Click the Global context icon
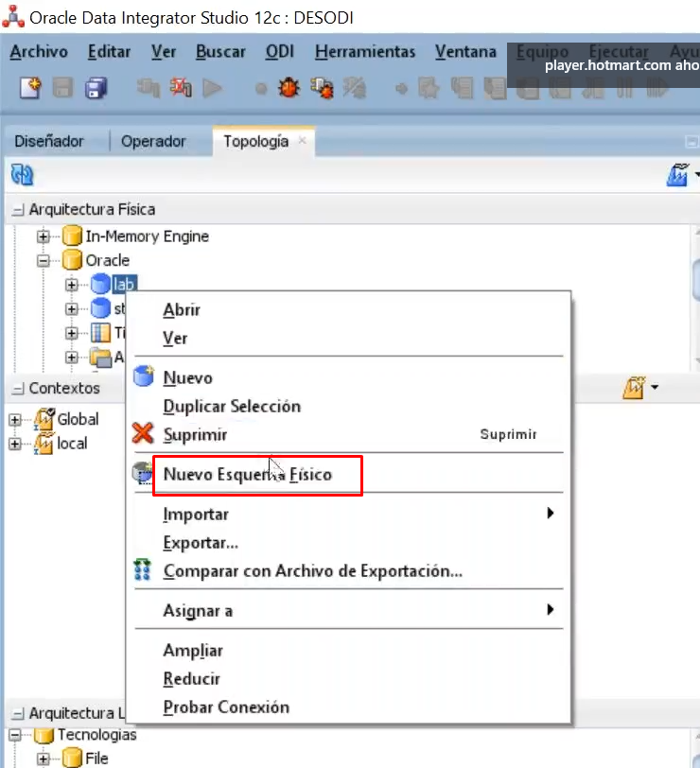Screen dimensions: 700x768 [x=44, y=419]
